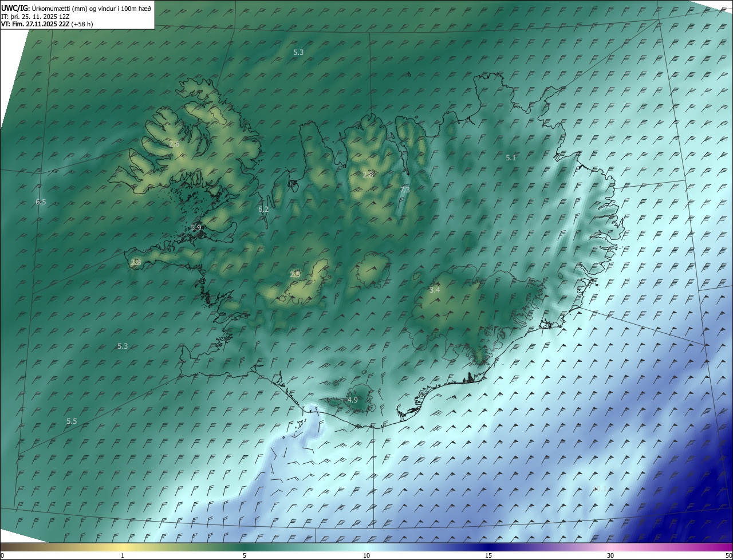Select the 7.3 value label on the map
Screen dimensions: 733x560
[405, 190]
